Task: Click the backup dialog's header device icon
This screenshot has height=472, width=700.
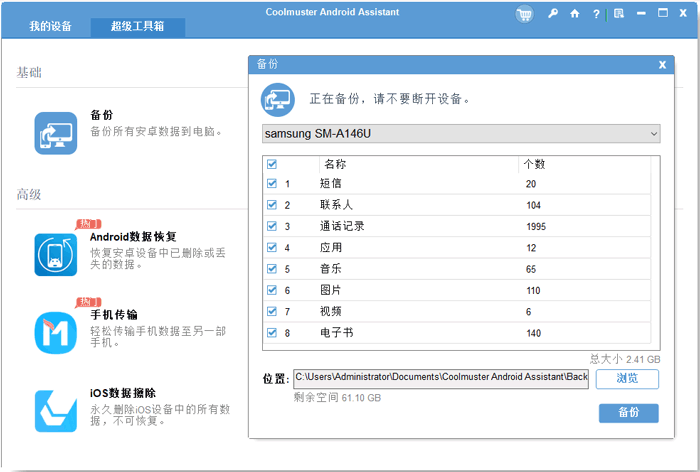Action: point(278,100)
